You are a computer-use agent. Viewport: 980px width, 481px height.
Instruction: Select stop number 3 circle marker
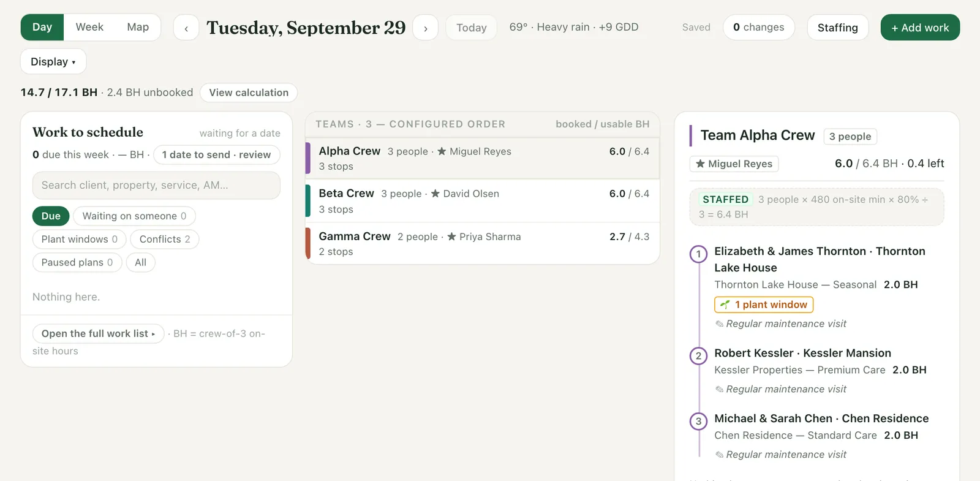point(698,422)
